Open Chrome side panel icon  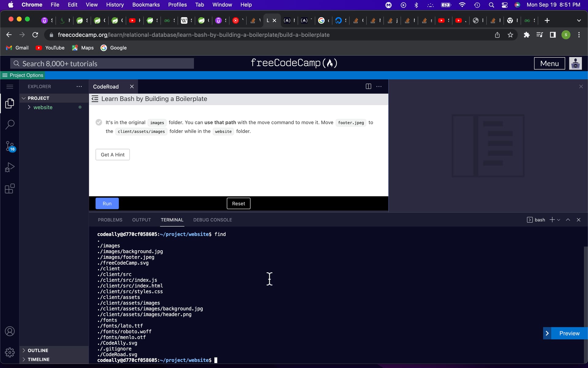(553, 35)
